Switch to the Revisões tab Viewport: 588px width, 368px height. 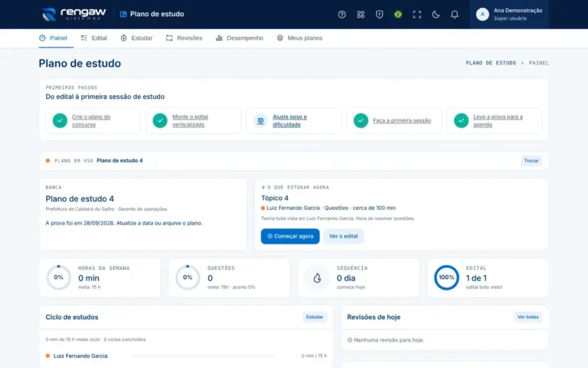(184, 38)
